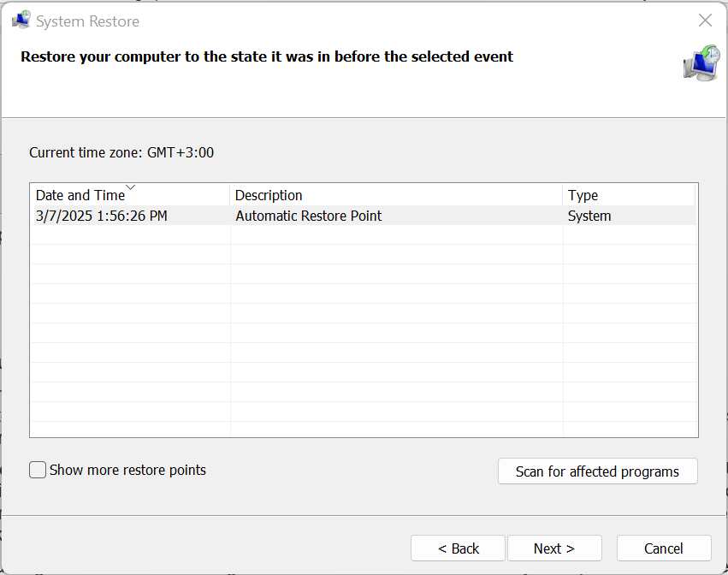Click Scan for affected programs
Image resolution: width=728 pixels, height=575 pixels.
click(597, 471)
